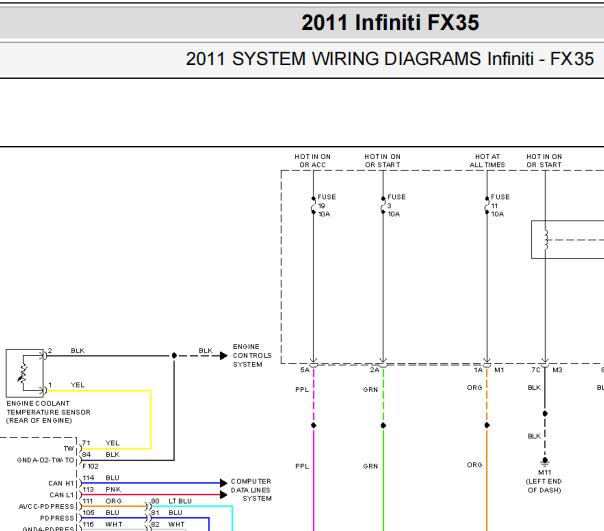Click the upper "PPL" wire color label
This screenshot has height=531, width=604.
coord(302,390)
